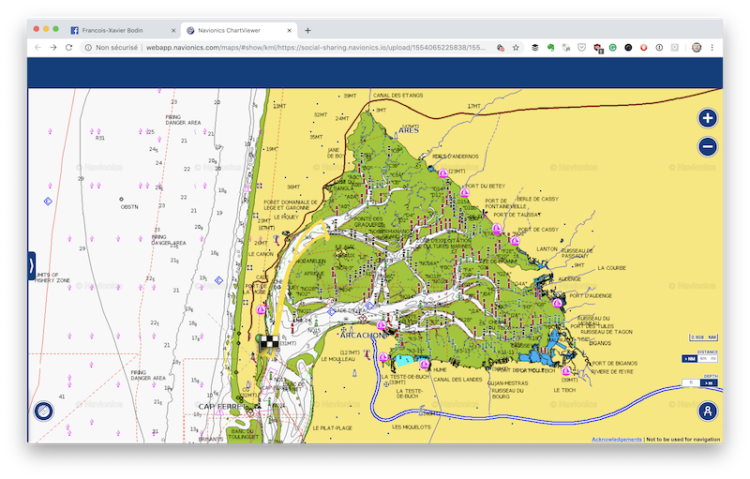Open the black color-wheel extension
This screenshot has width=750, height=479.
click(629, 47)
